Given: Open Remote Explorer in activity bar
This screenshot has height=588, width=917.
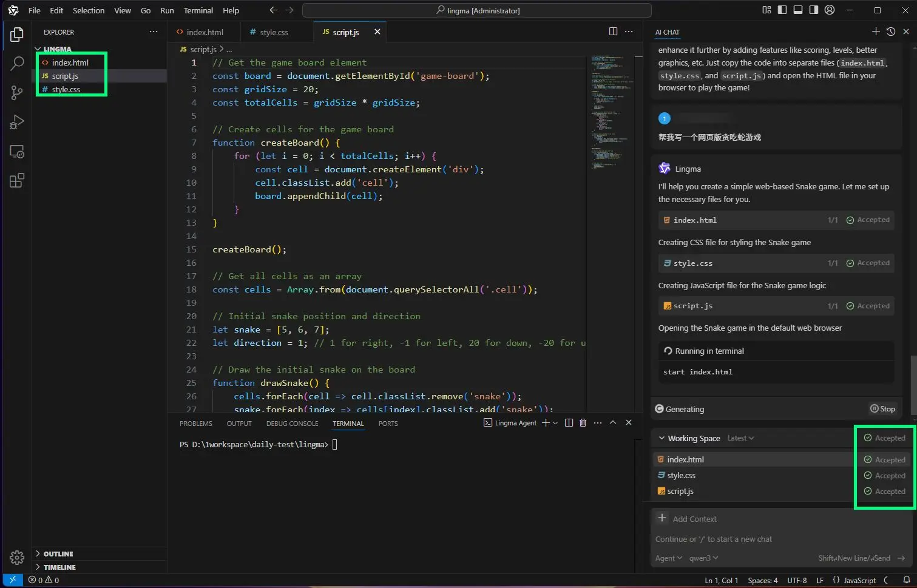Looking at the screenshot, I should point(17,152).
